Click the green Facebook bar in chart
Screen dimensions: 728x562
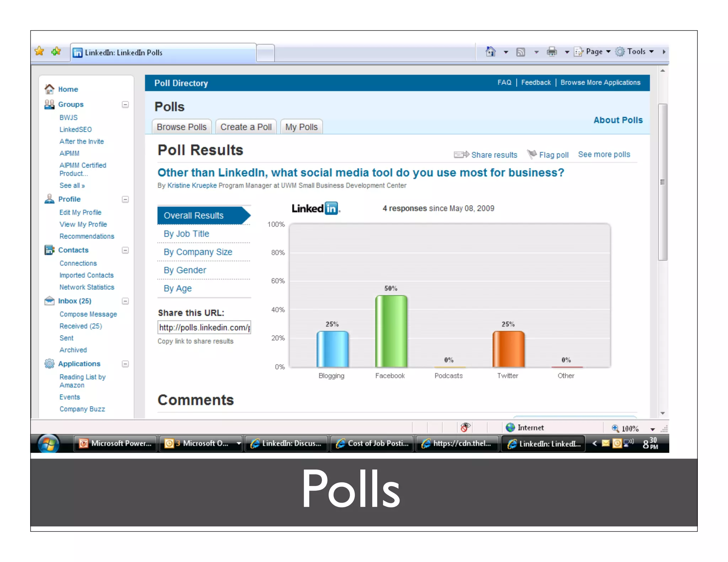pos(391,331)
